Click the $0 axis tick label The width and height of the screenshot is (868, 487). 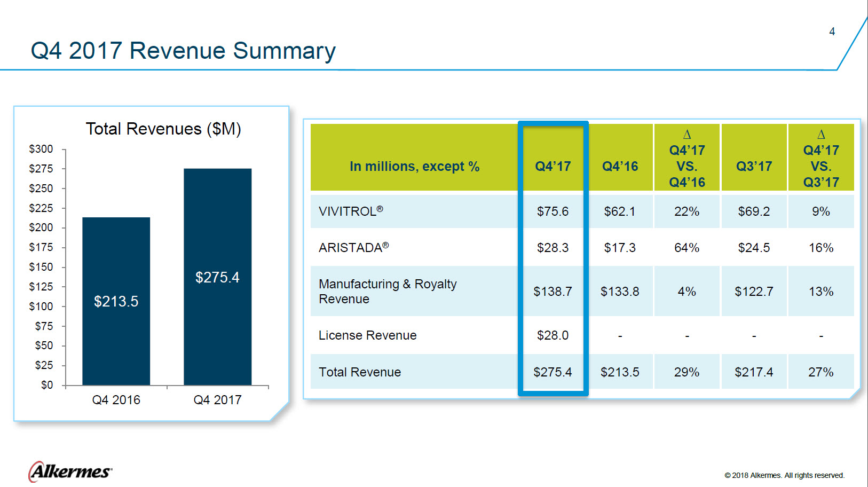click(x=47, y=385)
